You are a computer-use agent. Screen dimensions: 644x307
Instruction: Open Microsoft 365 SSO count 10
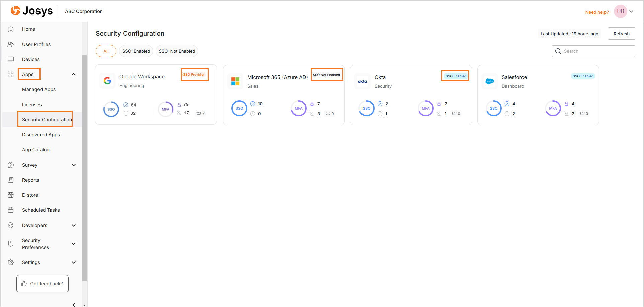(x=260, y=104)
